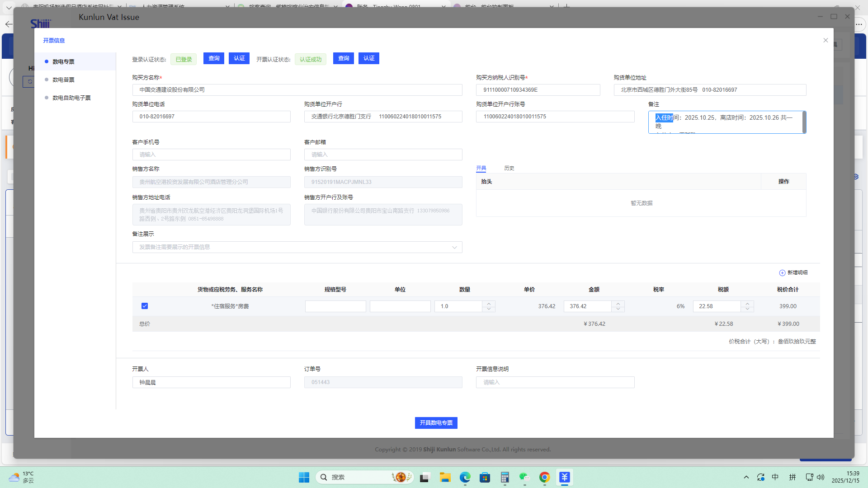Select the 数电专票 sidebar item
Viewport: 868px width, 488px height.
pos(63,61)
